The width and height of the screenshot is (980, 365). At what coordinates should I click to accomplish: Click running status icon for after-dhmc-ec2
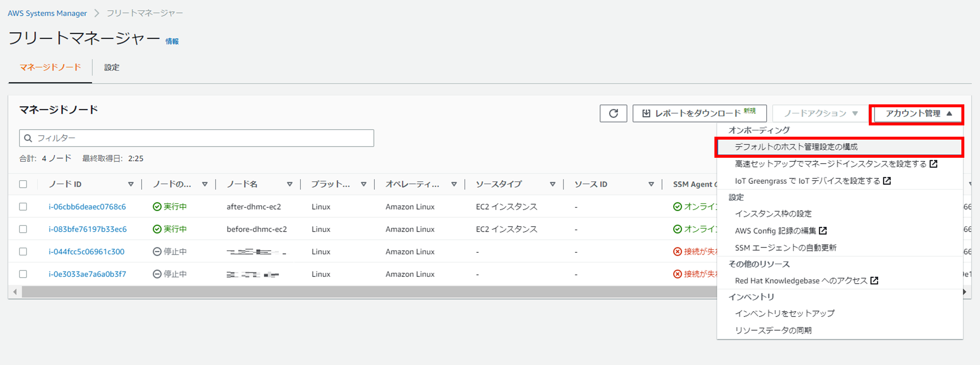pyautogui.click(x=157, y=207)
